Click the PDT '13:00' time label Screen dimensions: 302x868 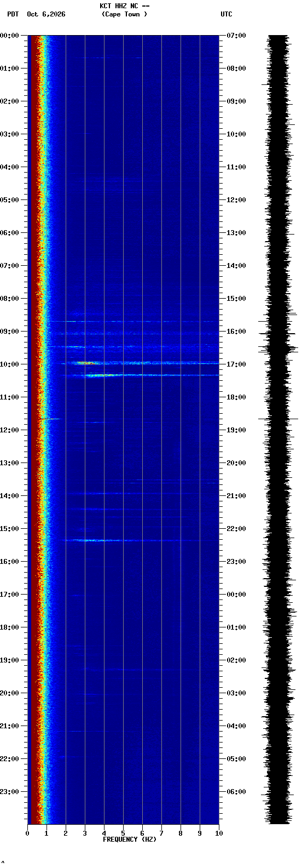(10, 463)
